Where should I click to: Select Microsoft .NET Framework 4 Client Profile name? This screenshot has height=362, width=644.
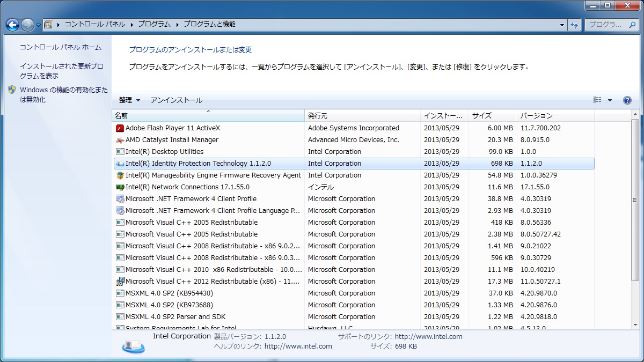pyautogui.click(x=191, y=199)
